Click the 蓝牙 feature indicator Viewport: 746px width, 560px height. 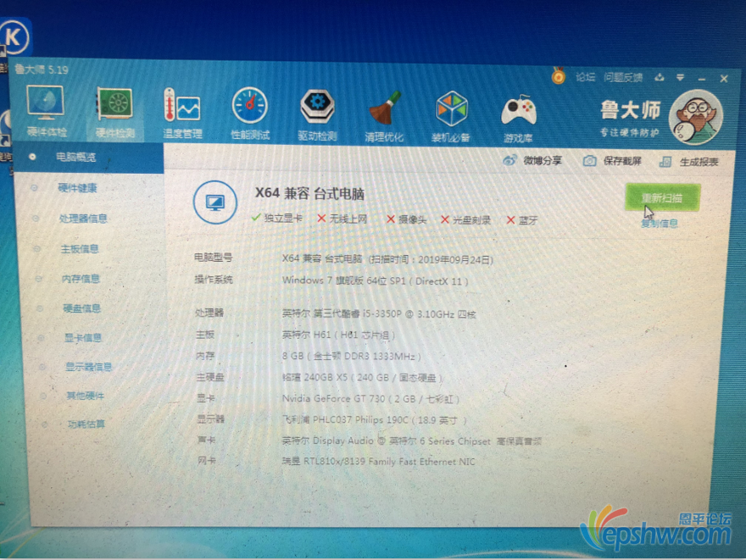522,220
